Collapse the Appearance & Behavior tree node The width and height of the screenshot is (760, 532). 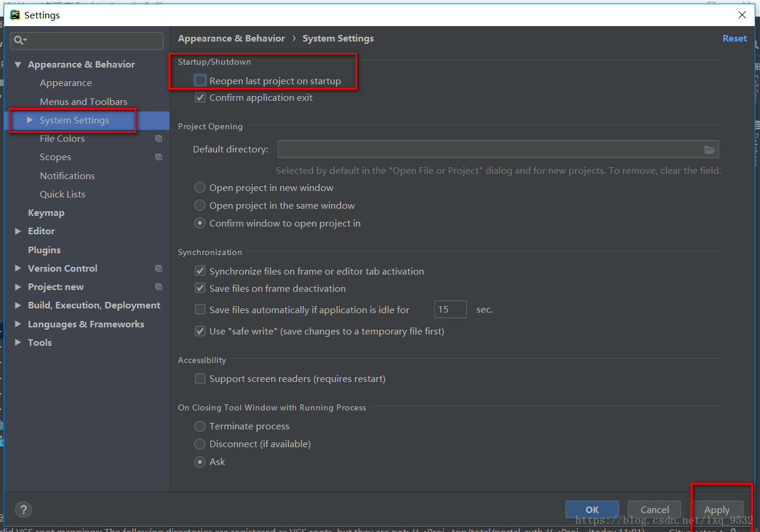[x=18, y=64]
